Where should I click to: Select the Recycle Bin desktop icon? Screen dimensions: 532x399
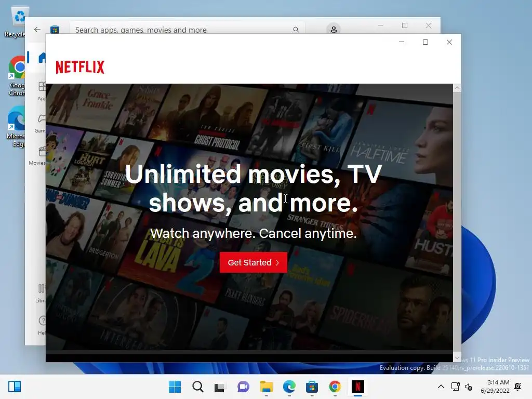16,22
